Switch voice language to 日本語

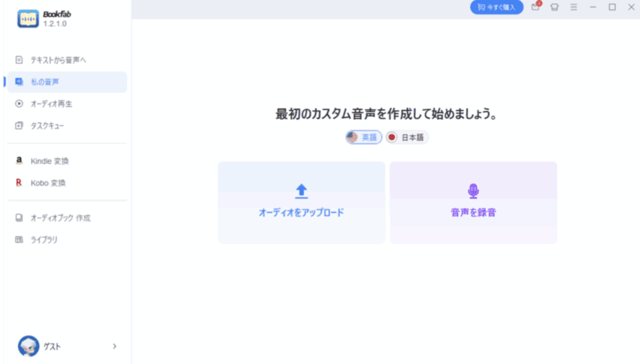click(x=407, y=137)
